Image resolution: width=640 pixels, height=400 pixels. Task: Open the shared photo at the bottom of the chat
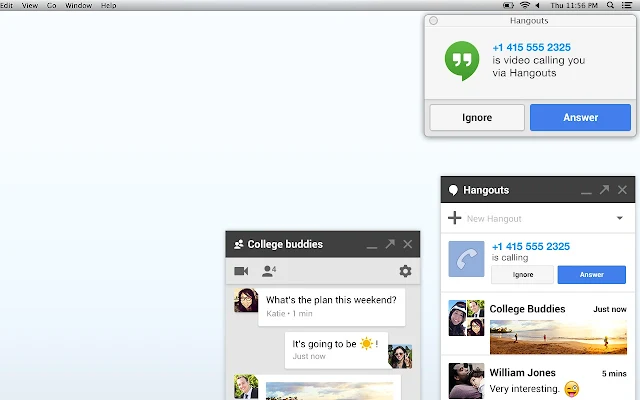pyautogui.click(x=330, y=391)
